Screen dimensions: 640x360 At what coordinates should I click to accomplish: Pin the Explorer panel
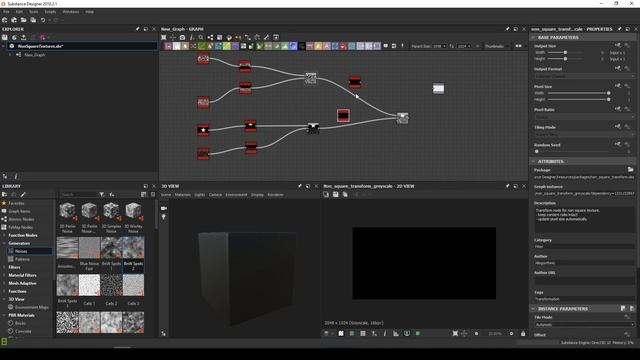pos(138,29)
